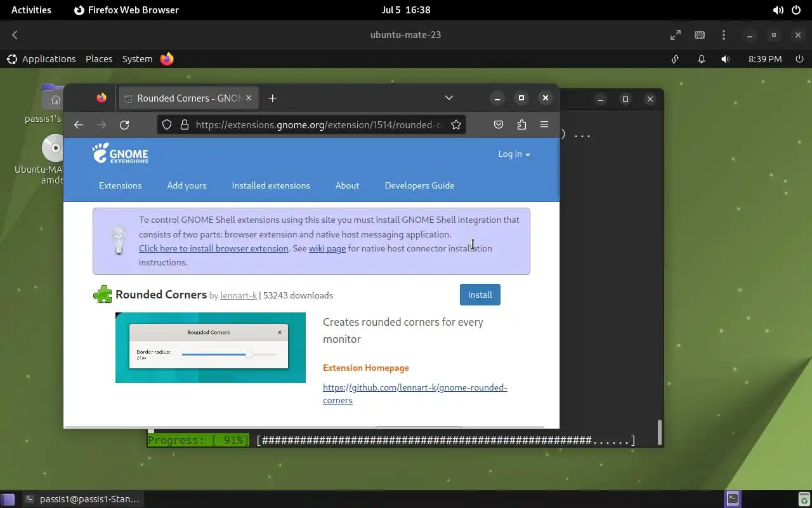This screenshot has height=508, width=812.
Task: Close the Rounded Corners tab
Action: [x=249, y=98]
